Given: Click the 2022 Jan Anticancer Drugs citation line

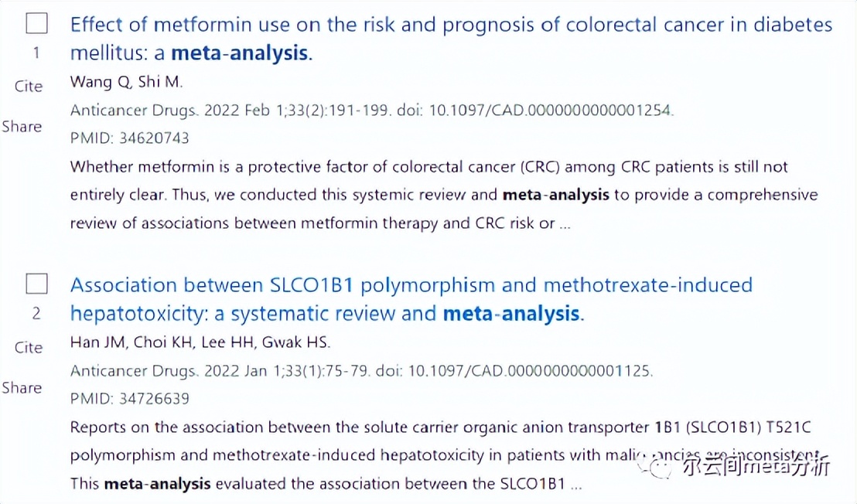Looking at the screenshot, I should tap(361, 371).
